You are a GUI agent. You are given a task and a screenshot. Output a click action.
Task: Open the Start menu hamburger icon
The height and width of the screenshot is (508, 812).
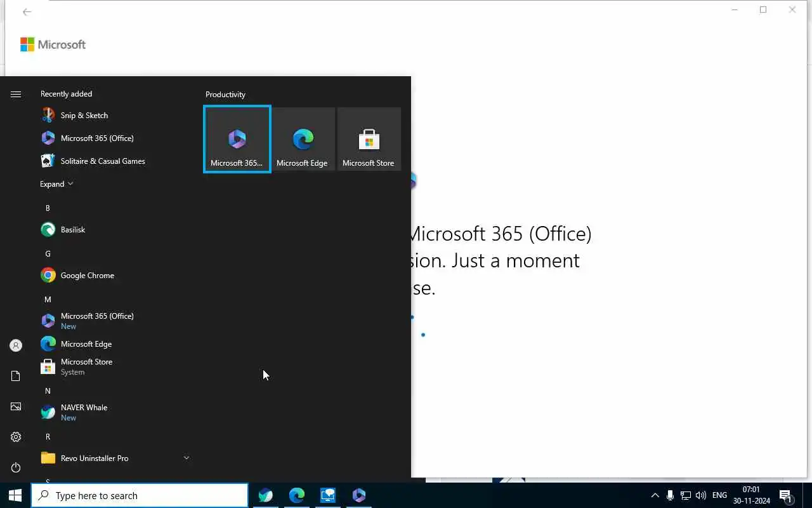tap(16, 94)
